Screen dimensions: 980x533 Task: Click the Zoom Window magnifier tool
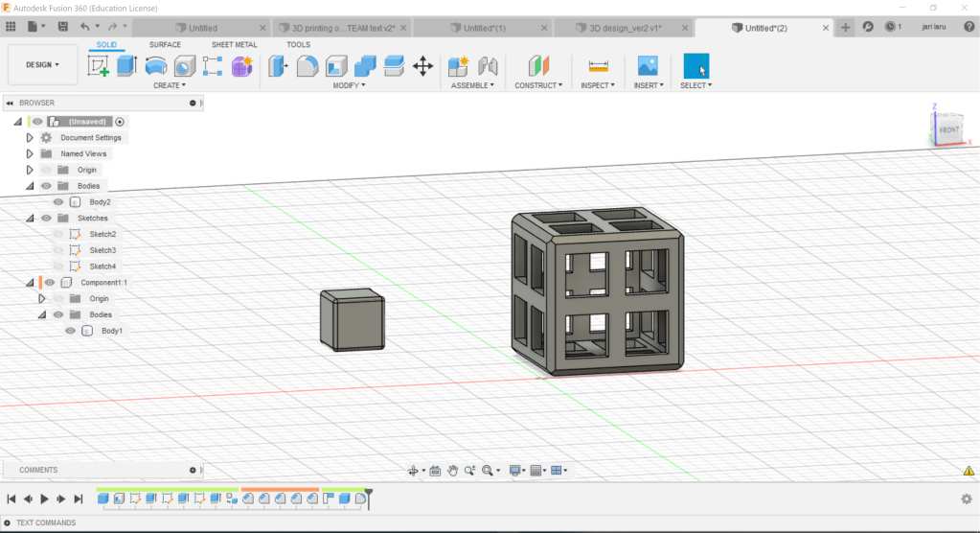pos(469,471)
